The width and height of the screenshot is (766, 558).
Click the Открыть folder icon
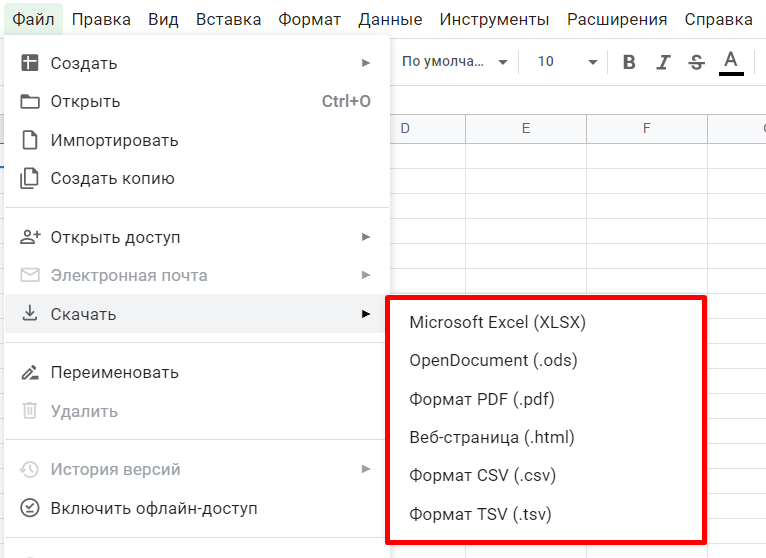30,102
